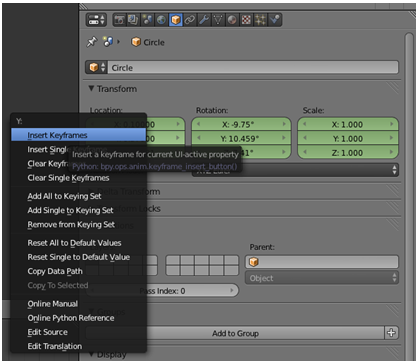Select Copy To Selected menu entry

(79, 285)
